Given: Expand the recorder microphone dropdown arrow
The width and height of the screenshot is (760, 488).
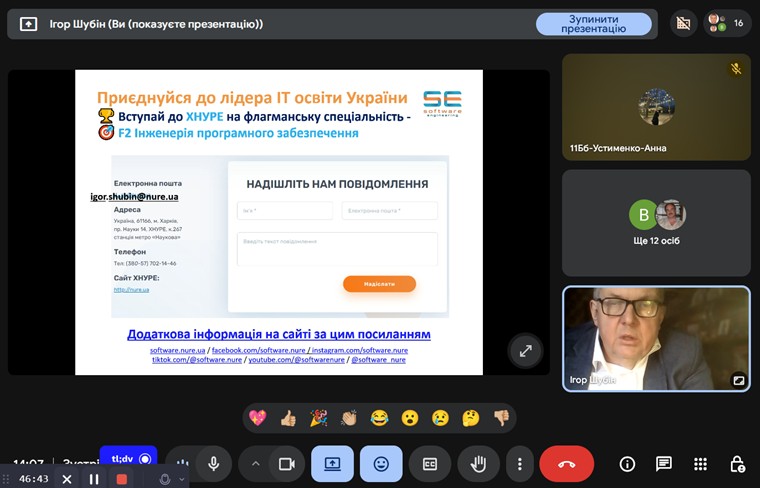Looking at the screenshot, I should click(x=181, y=479).
